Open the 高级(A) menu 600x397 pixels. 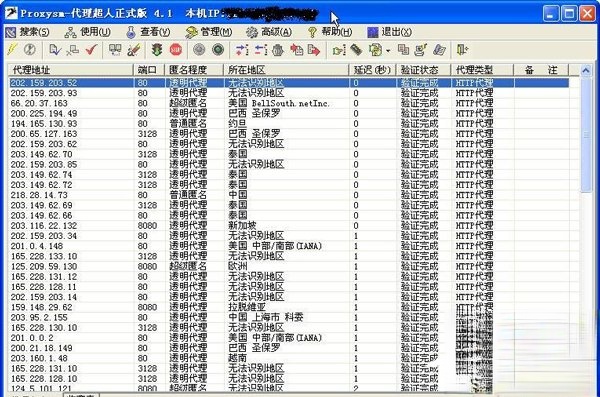tap(269, 32)
